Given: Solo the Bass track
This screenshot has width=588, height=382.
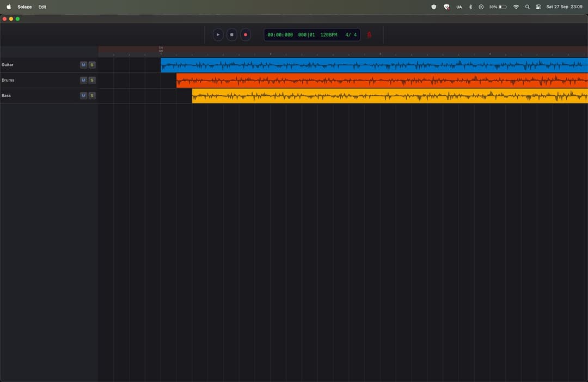Looking at the screenshot, I should [92, 95].
